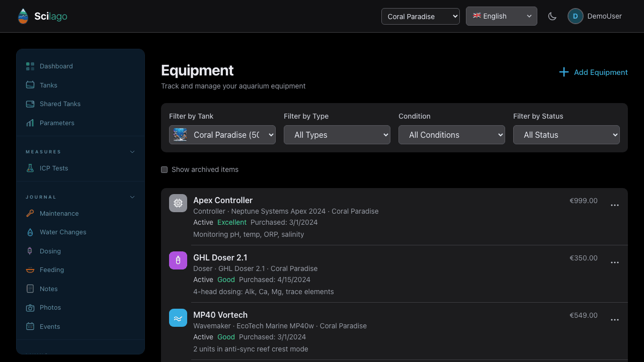644x362 pixels.
Task: Collapse the Journal section chevron
Action: coord(132,197)
